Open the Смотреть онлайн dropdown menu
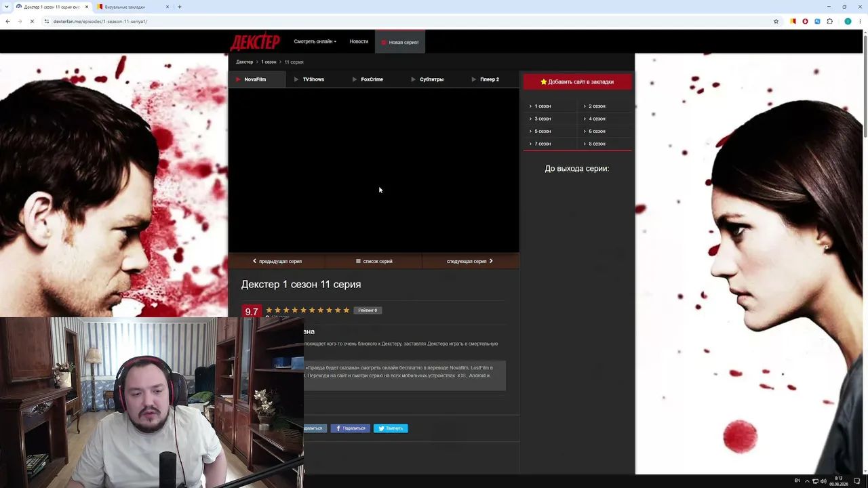This screenshot has height=488, width=868. [x=315, y=41]
